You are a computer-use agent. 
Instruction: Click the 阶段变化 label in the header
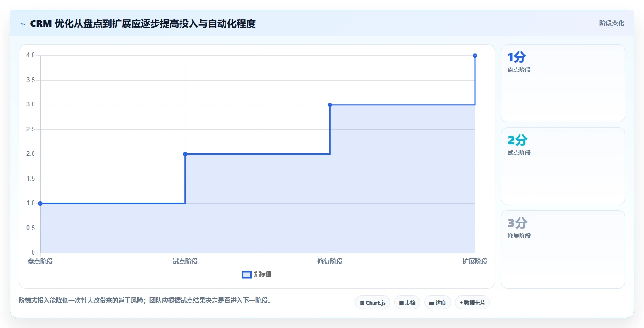[611, 23]
